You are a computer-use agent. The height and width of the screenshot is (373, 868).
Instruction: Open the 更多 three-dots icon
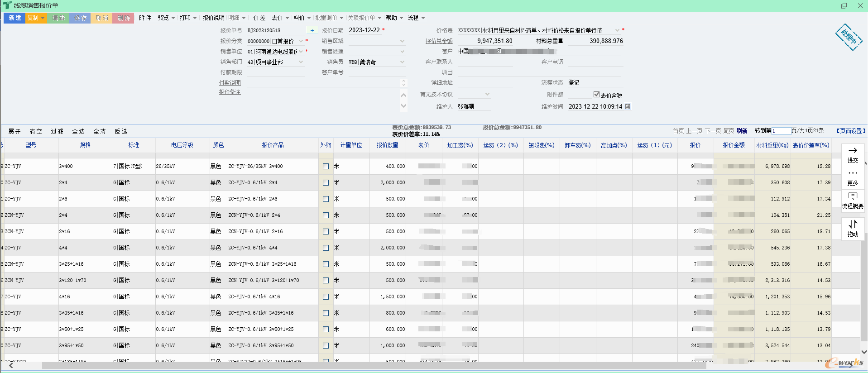tap(853, 173)
